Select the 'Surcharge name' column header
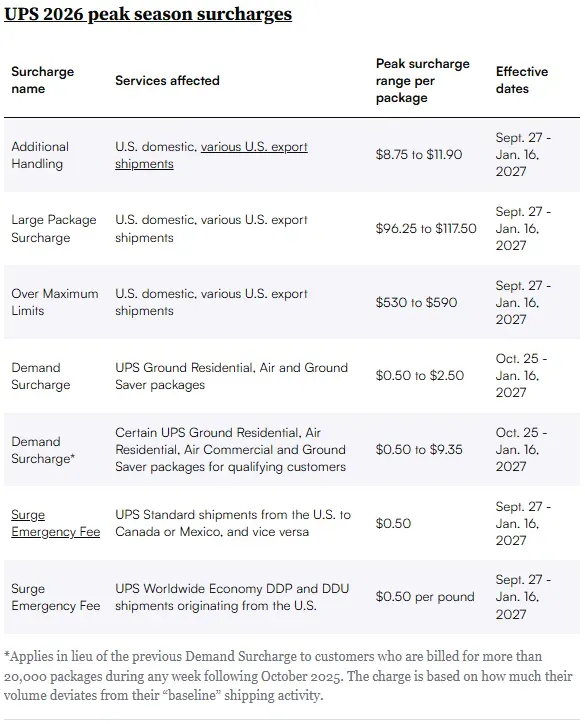This screenshot has width=585, height=724. coord(42,80)
